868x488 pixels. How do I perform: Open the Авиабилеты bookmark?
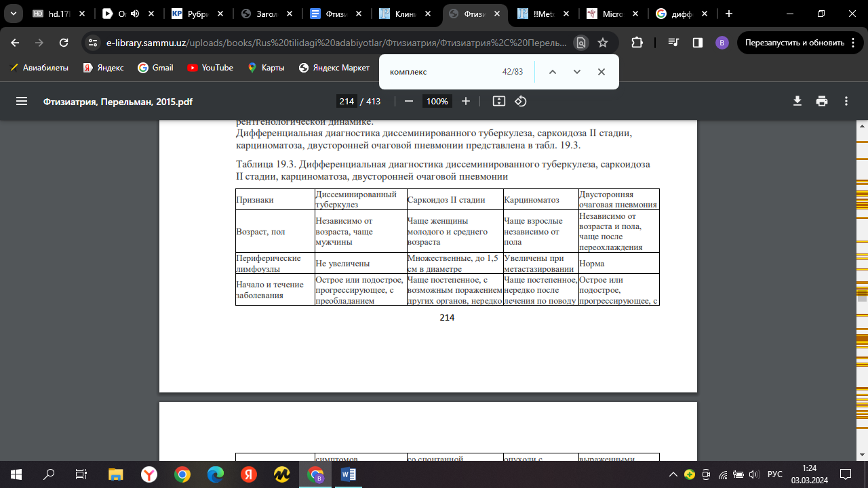click(40, 68)
